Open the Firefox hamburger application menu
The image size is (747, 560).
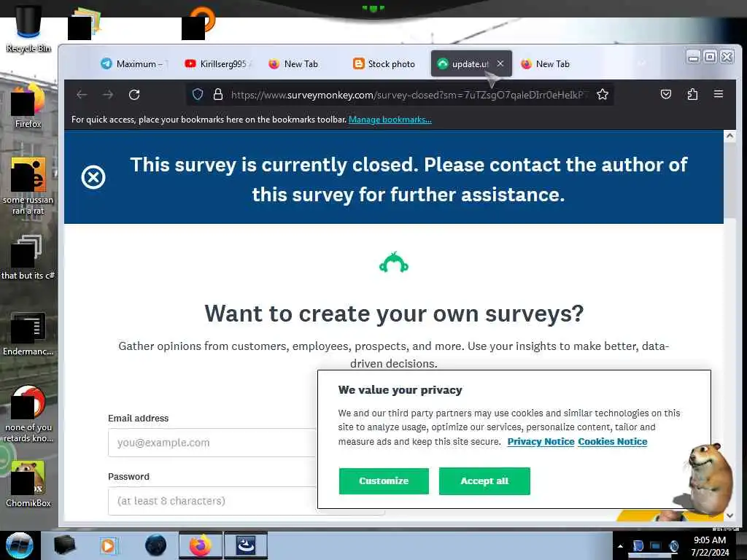[x=719, y=94]
